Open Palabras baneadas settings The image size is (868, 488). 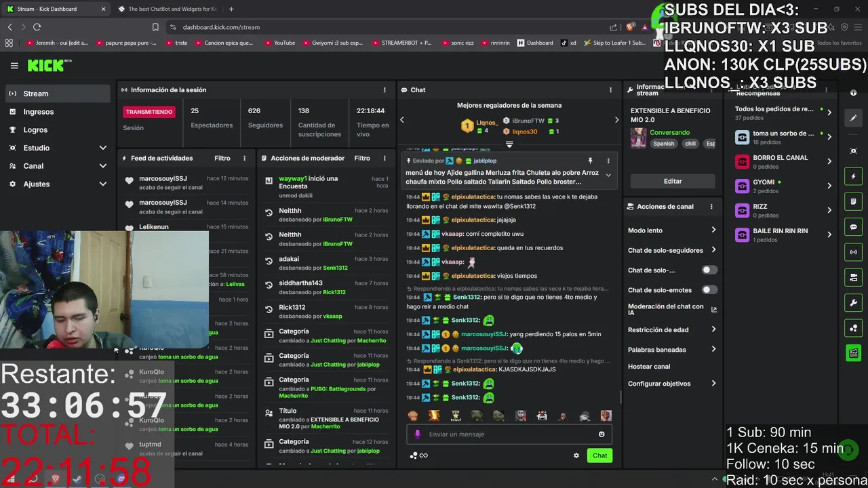click(x=672, y=350)
